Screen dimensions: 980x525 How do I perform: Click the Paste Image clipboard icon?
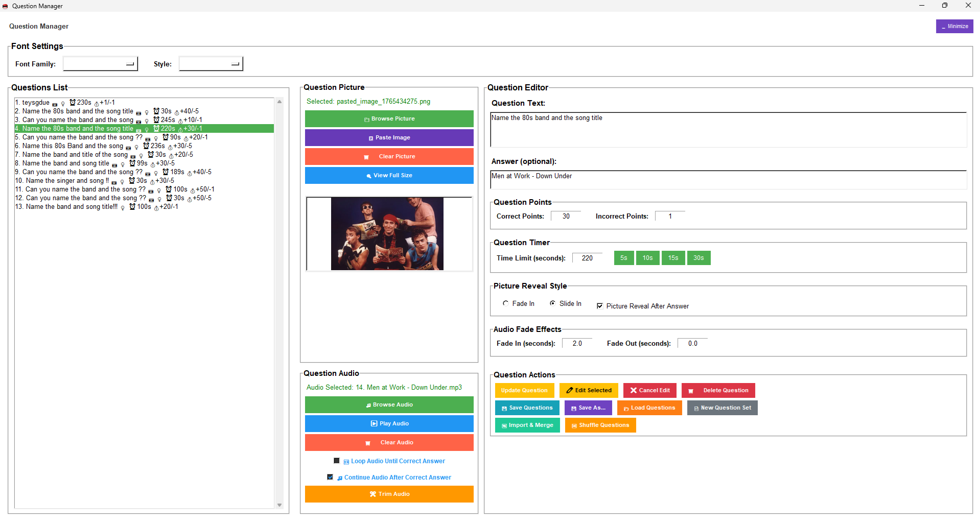(x=371, y=138)
